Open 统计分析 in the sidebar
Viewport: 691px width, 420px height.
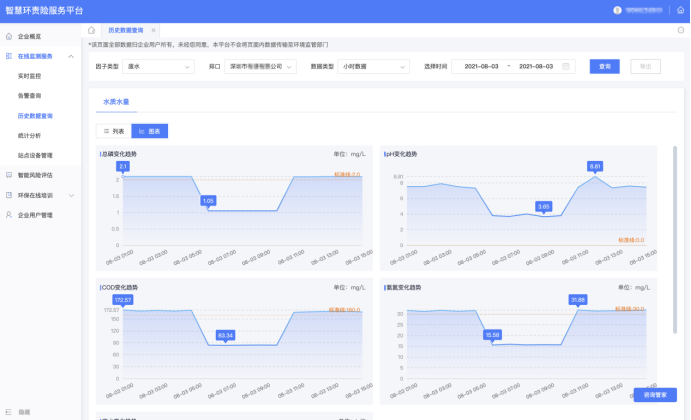point(29,136)
